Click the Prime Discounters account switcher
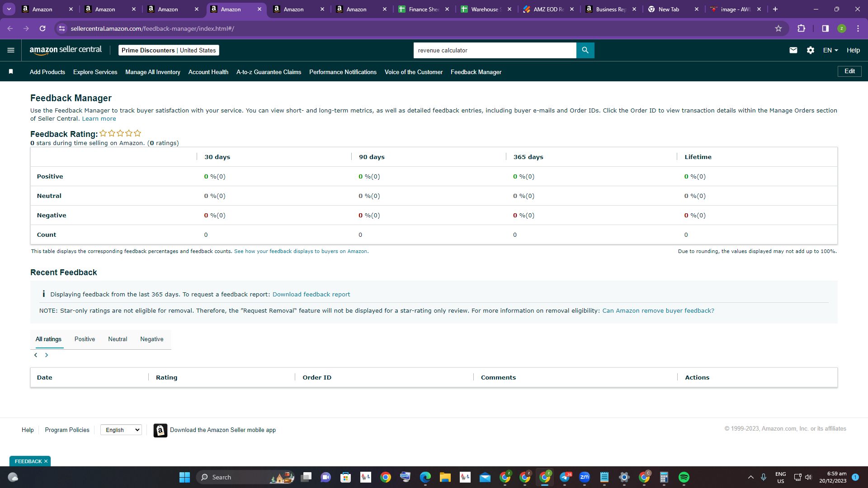This screenshot has height=488, width=868. pos(169,50)
